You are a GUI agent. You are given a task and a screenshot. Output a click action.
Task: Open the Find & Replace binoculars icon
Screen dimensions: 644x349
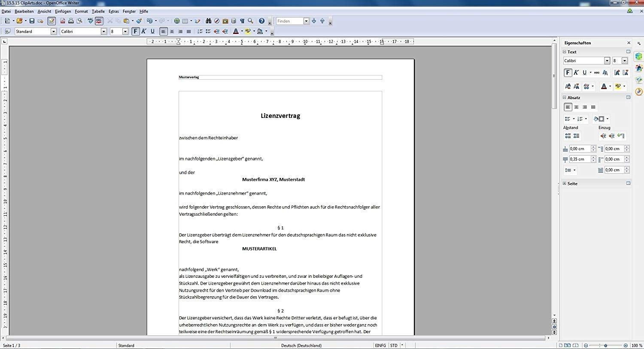pos(208,21)
